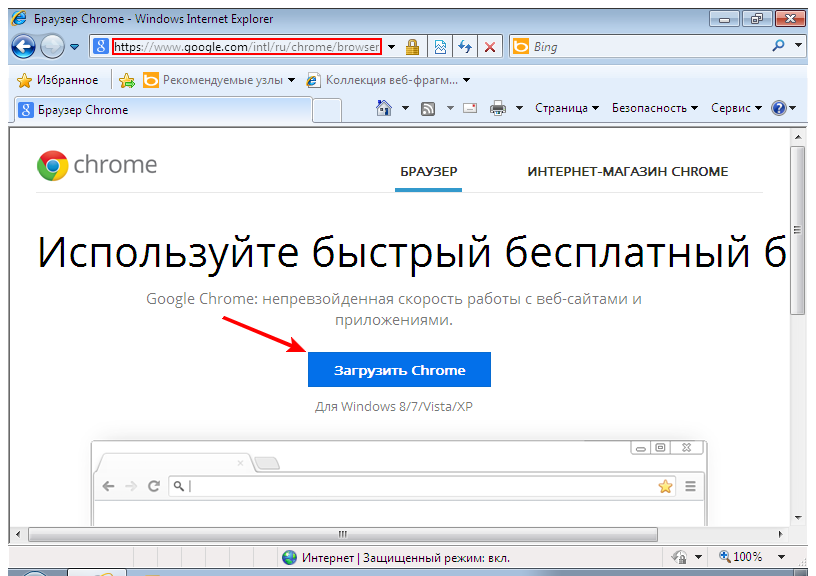Click the vertical scrollbar up arrow
816x576 pixels.
pyautogui.click(x=798, y=137)
